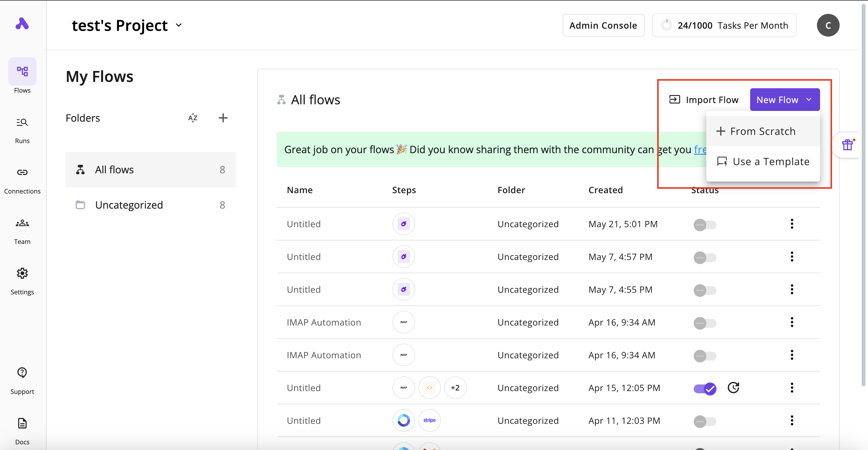Click the Admin Console button
The width and height of the screenshot is (868, 450).
pyautogui.click(x=603, y=25)
